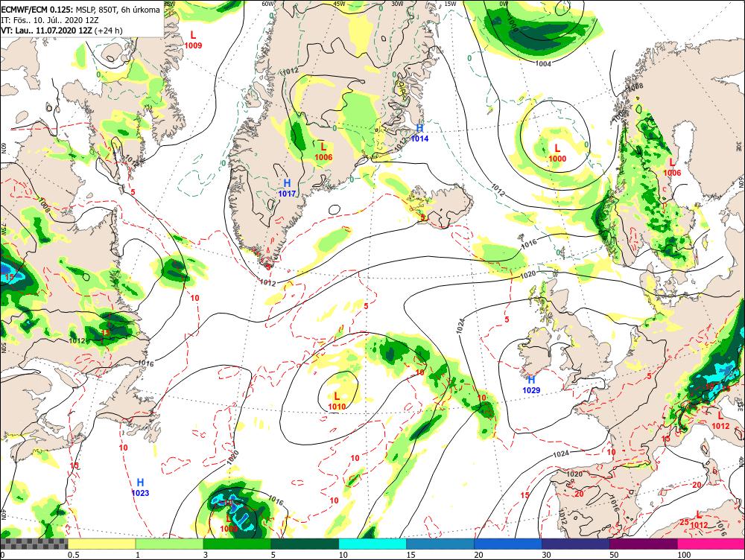Click the low pressure label inside the bottom storm
The image size is (745, 560).
click(229, 524)
